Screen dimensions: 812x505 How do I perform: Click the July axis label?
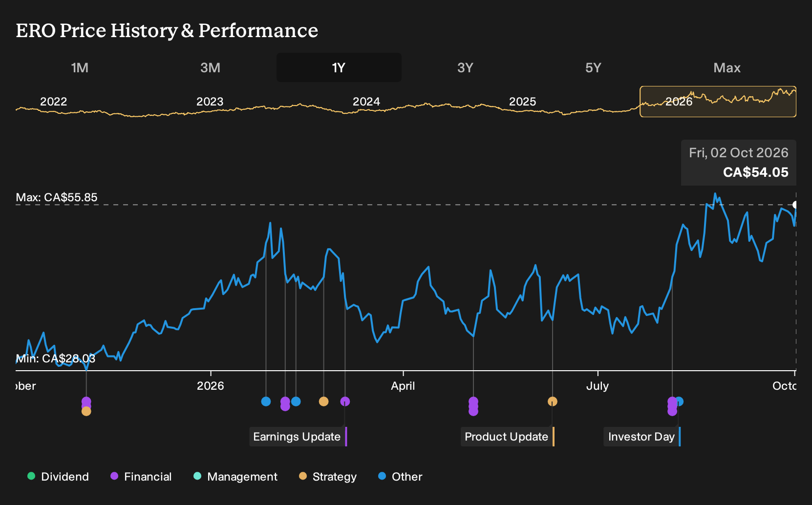click(598, 386)
